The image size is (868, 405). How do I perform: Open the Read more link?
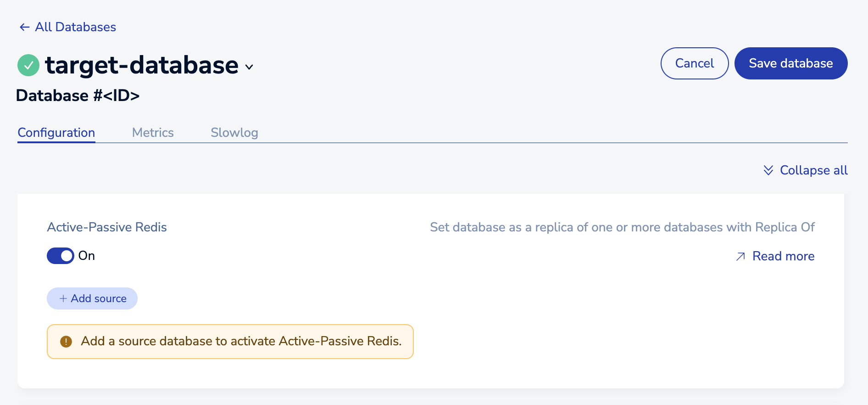click(783, 256)
